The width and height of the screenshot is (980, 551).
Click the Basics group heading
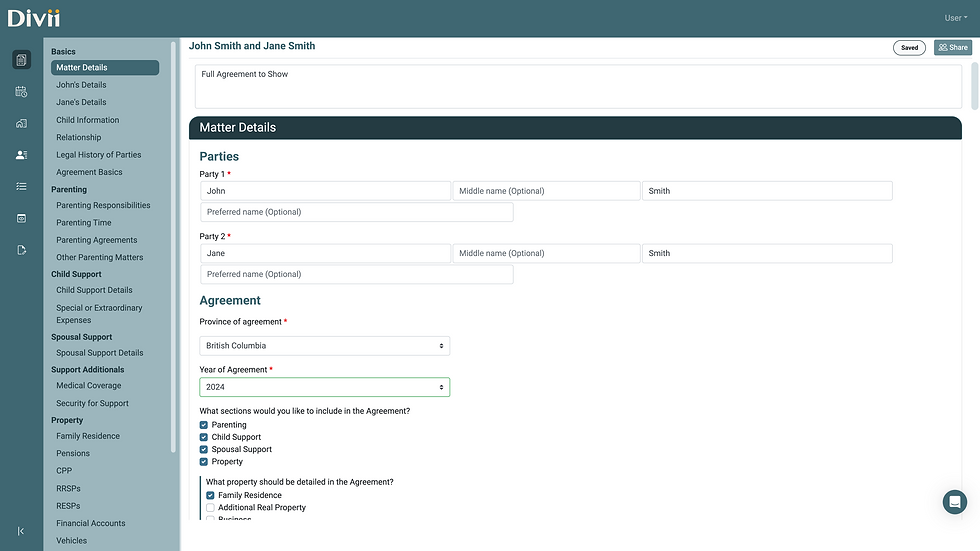pyautogui.click(x=63, y=52)
